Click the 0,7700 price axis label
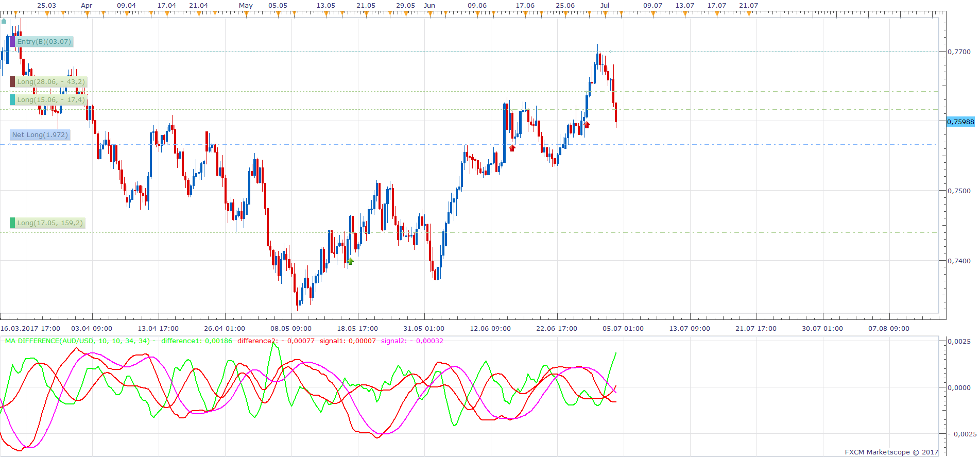The height and width of the screenshot is (457, 980). click(959, 52)
